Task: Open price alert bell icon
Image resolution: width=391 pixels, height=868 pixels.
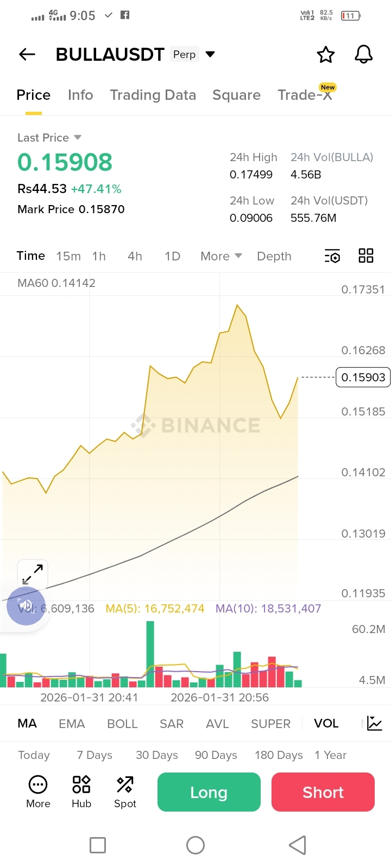Action: (x=364, y=54)
